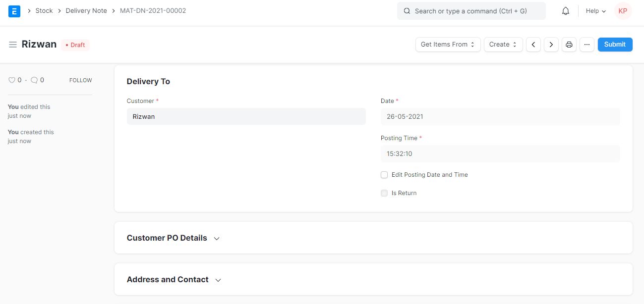Toggle the sidebar hamburger menu icon
644x304 pixels.
13,45
